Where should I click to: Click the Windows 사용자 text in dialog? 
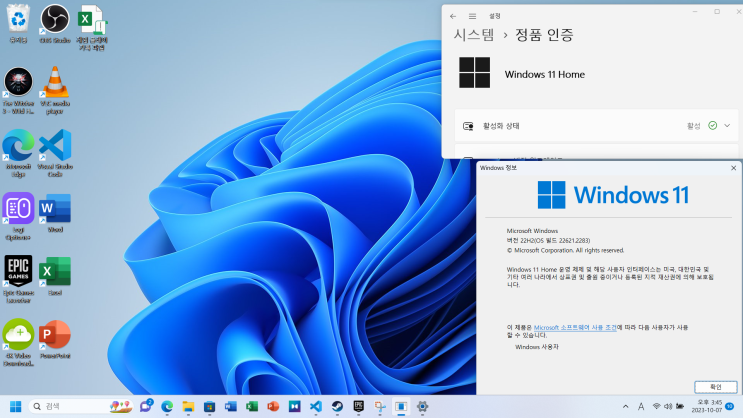click(x=537, y=347)
